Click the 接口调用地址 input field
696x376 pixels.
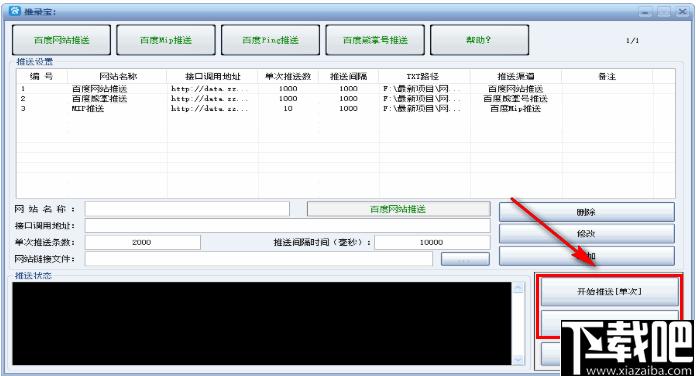point(288,226)
